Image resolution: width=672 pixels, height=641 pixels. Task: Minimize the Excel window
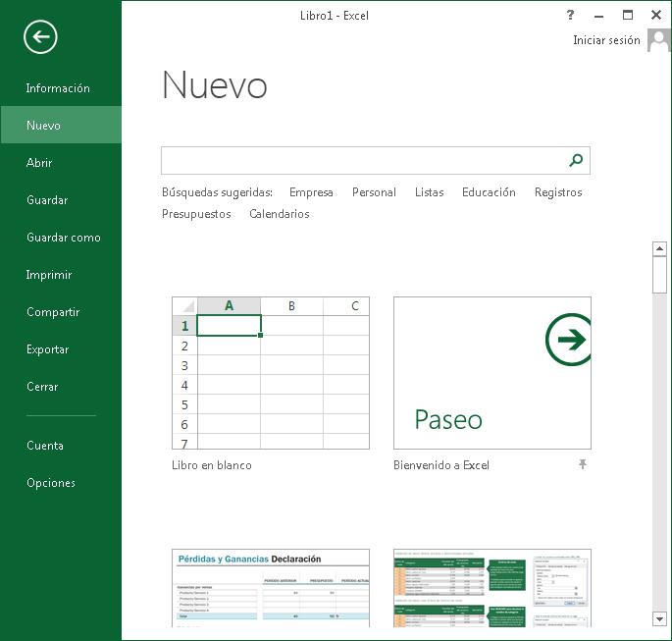[598, 16]
